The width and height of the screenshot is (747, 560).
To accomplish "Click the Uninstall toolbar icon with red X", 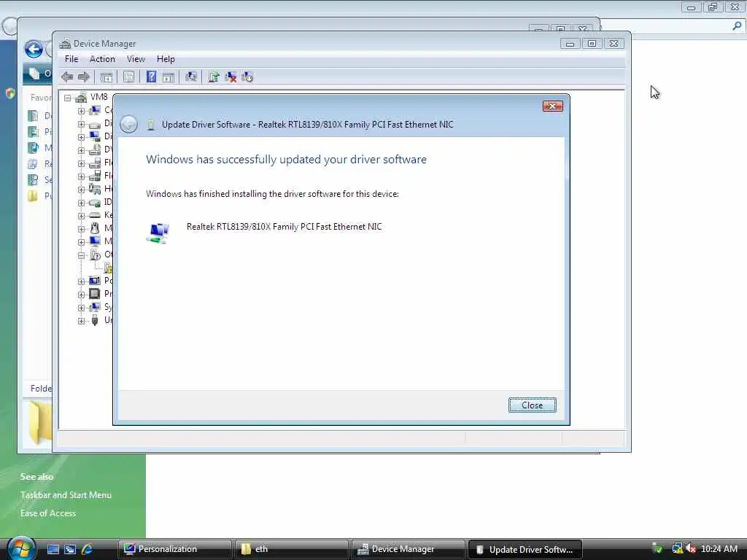I will [231, 77].
